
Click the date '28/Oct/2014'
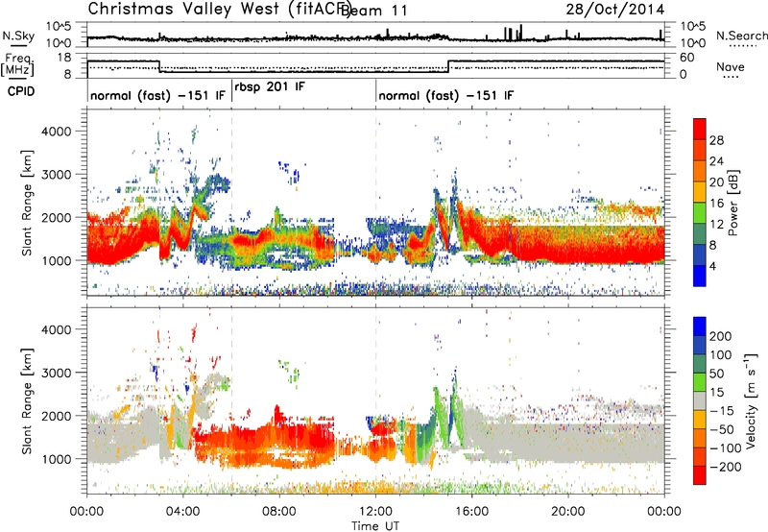[x=615, y=10]
